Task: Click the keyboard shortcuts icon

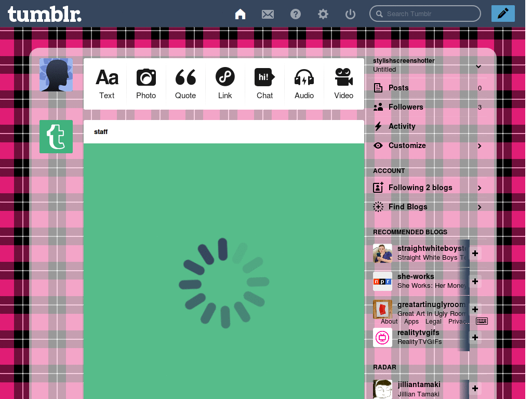Action: tap(482, 321)
